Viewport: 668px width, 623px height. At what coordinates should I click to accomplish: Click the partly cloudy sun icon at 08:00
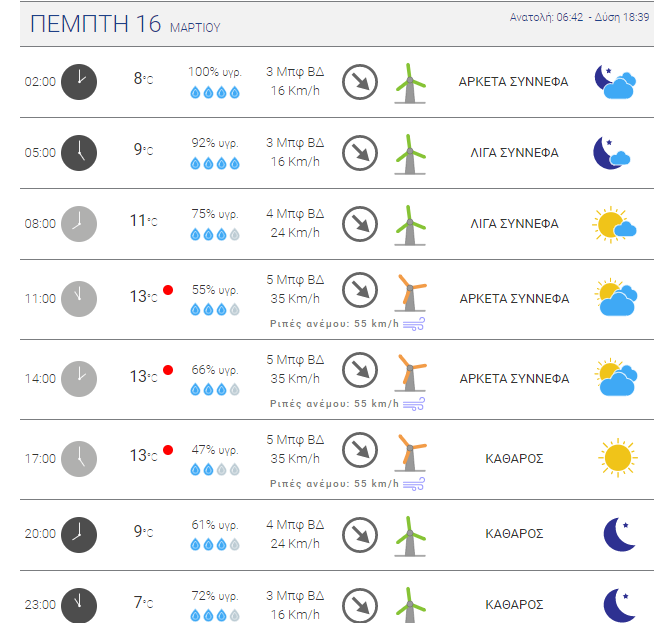coord(614,225)
